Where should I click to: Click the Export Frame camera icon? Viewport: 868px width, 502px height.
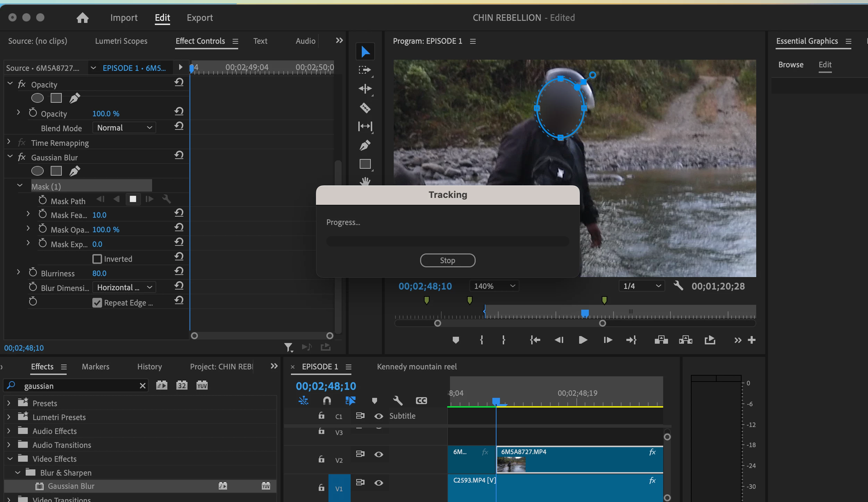pos(710,340)
